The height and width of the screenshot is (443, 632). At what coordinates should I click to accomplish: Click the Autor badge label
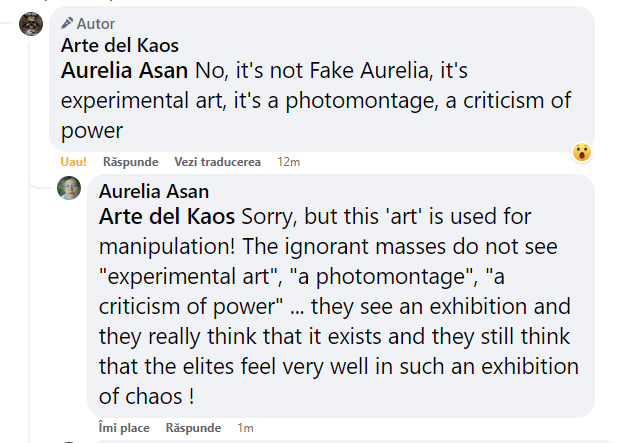[96, 23]
